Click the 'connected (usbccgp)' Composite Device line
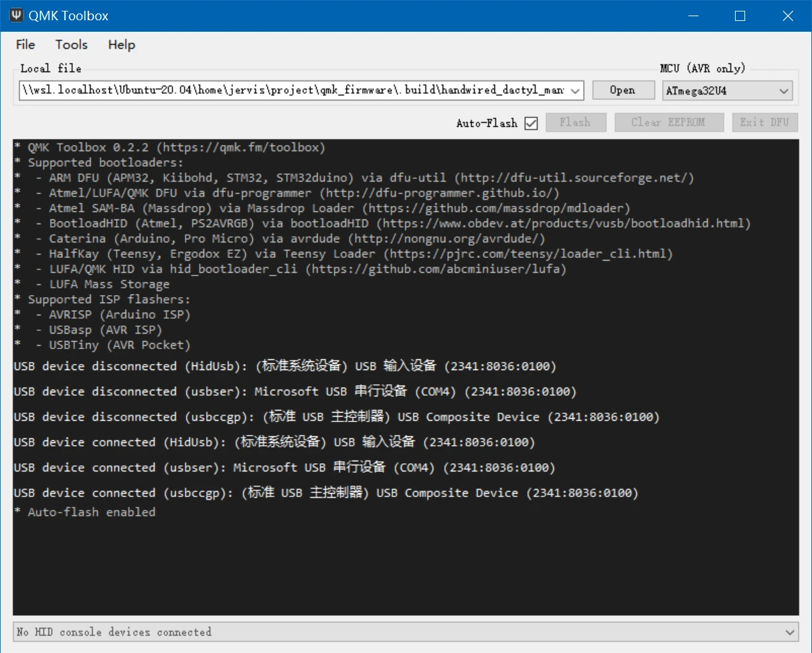 [x=326, y=493]
